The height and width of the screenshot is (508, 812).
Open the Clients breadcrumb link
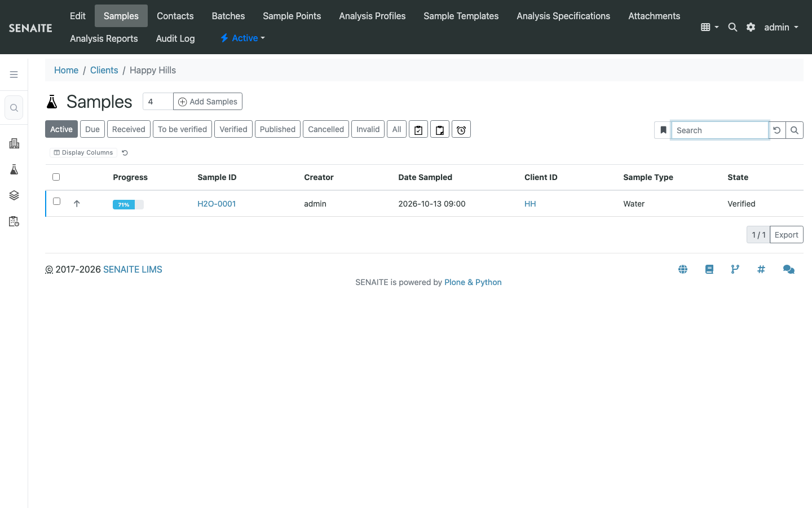coord(104,70)
